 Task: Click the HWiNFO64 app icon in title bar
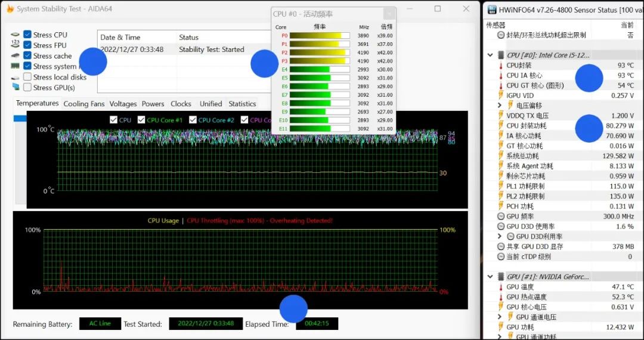coord(492,9)
